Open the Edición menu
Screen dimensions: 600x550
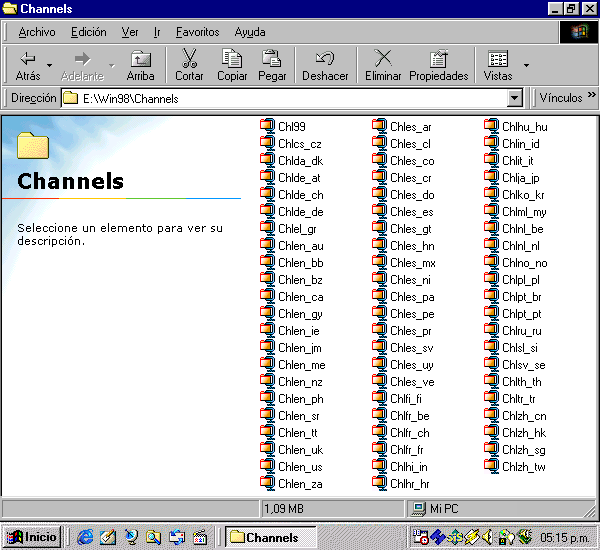pyautogui.click(x=88, y=32)
